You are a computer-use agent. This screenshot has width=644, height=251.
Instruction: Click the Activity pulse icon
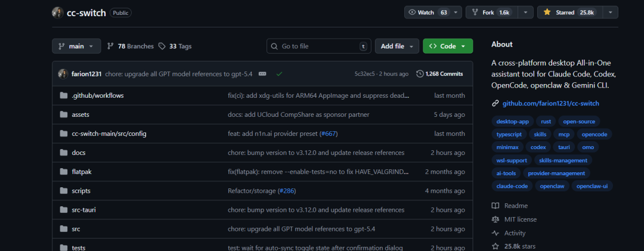click(495, 233)
